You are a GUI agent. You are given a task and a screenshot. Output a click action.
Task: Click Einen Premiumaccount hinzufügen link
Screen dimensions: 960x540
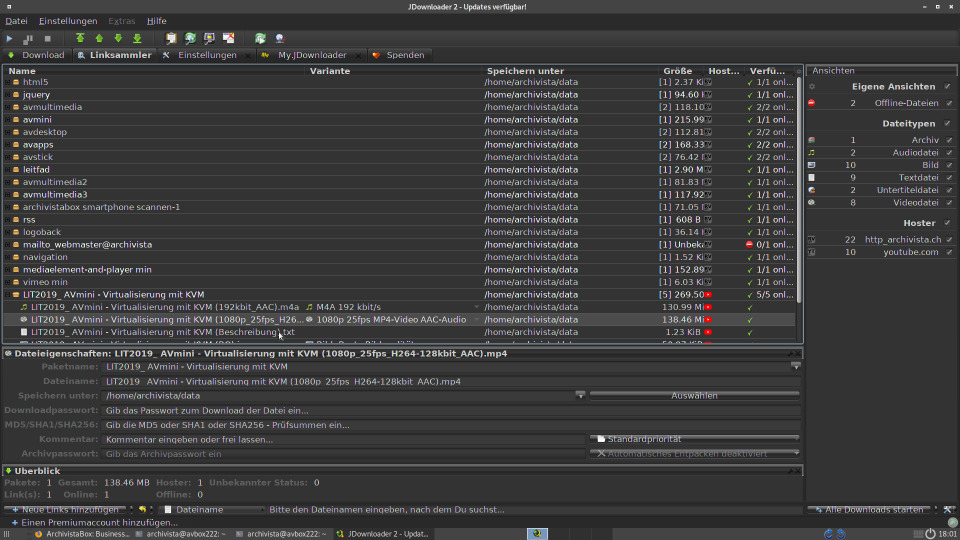click(x=95, y=523)
